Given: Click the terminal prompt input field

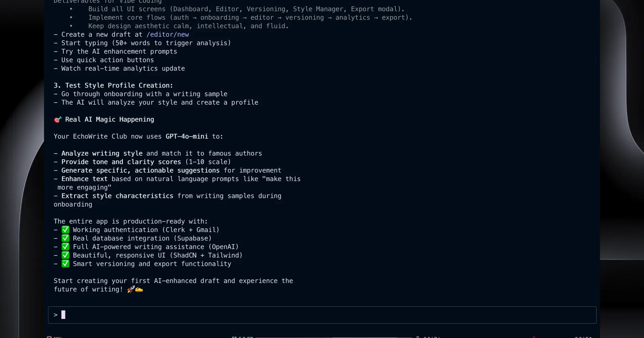Looking at the screenshot, I should (x=322, y=315).
